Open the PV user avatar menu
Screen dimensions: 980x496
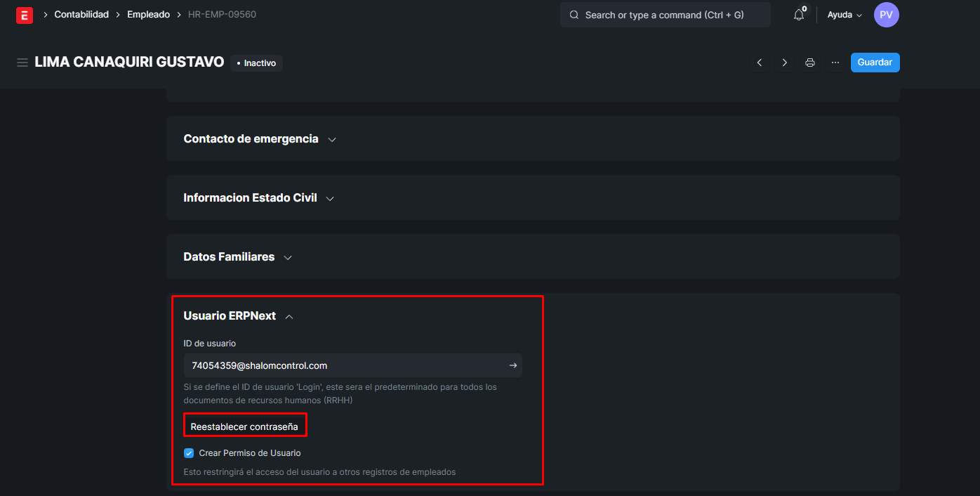click(x=886, y=15)
